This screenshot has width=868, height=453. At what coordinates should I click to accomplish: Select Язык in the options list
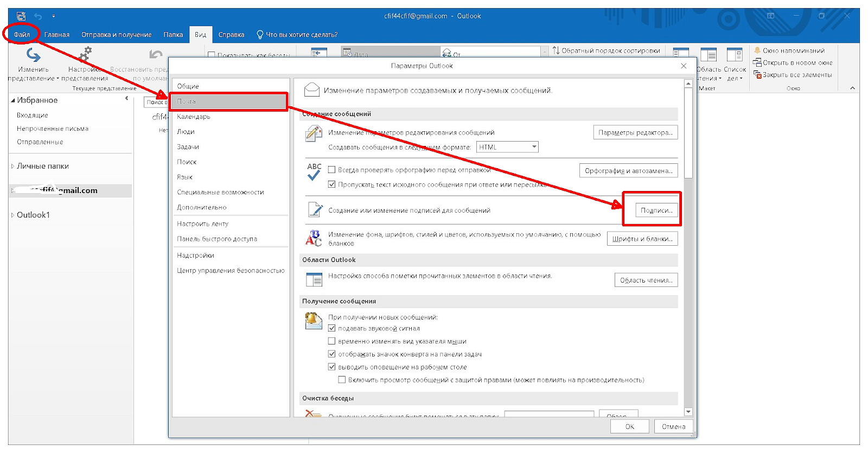coord(231,177)
